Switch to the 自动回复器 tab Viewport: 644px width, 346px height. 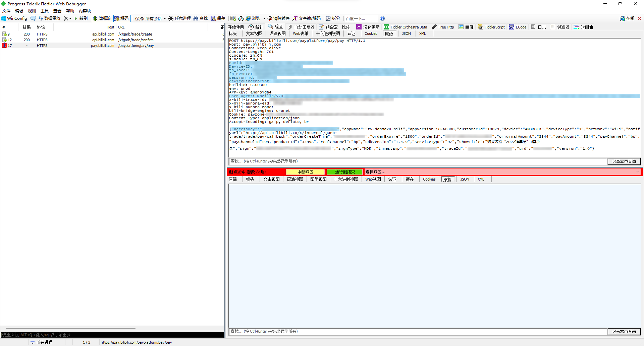tap(301, 27)
